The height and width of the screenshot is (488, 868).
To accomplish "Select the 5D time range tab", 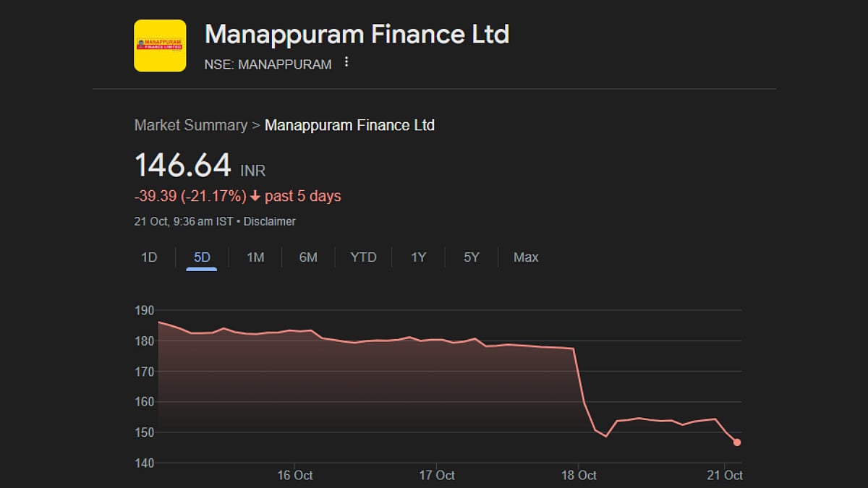I will (202, 257).
